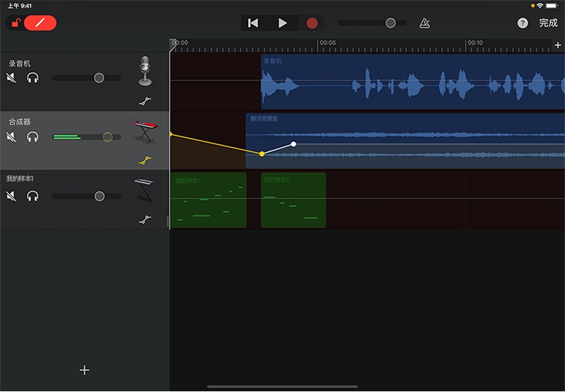Screen dimensions: 565x392
Task: Open the help question mark icon
Action: coord(522,23)
